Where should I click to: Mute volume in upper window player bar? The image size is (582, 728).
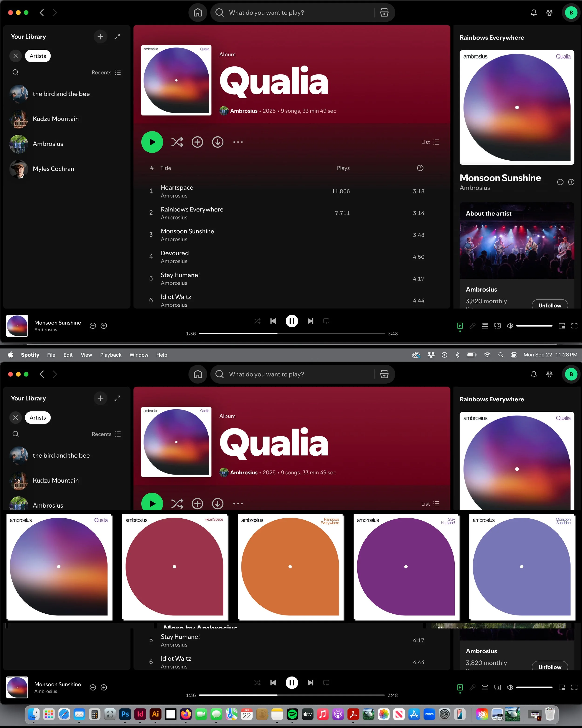[510, 326]
